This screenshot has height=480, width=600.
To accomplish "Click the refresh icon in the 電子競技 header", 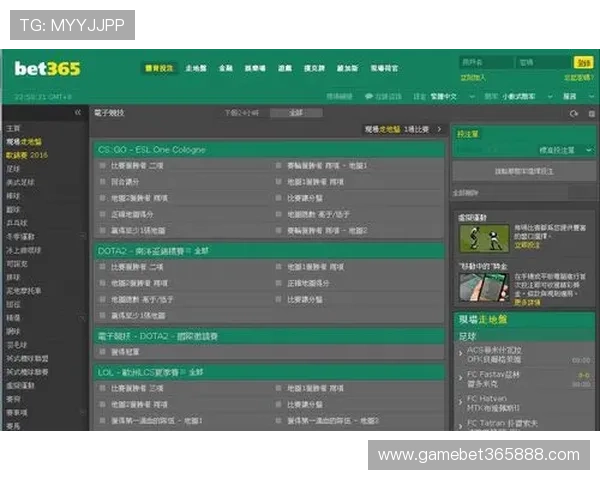I will [x=574, y=114].
